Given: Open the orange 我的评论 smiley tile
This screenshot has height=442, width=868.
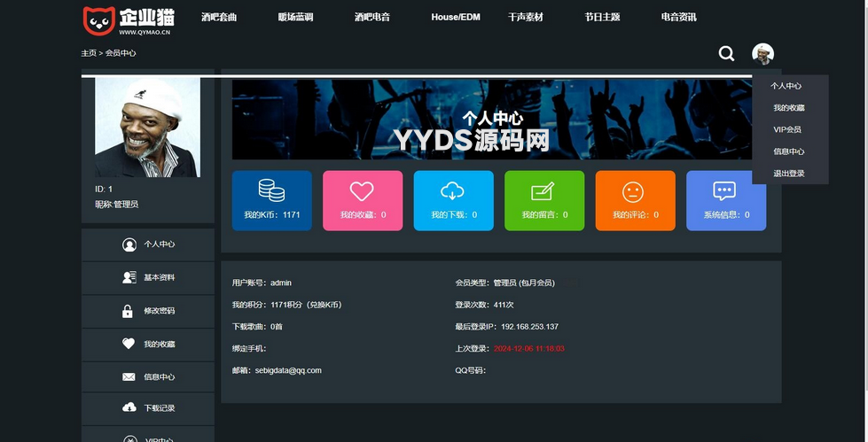Looking at the screenshot, I should coord(635,200).
